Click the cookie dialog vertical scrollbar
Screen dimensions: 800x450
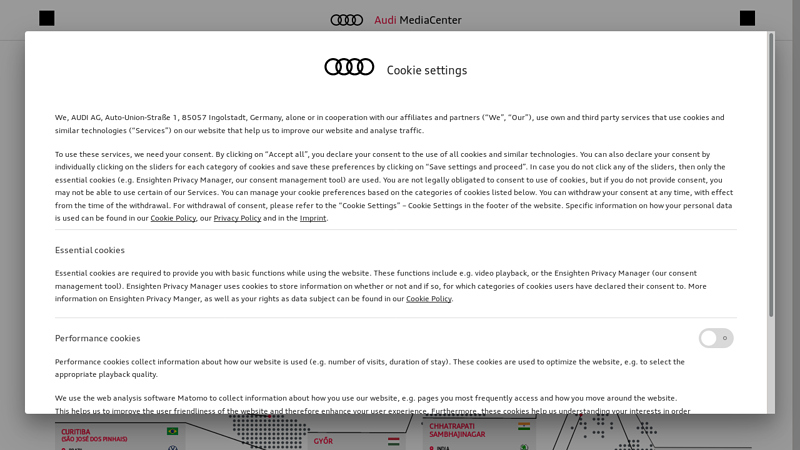point(771,175)
